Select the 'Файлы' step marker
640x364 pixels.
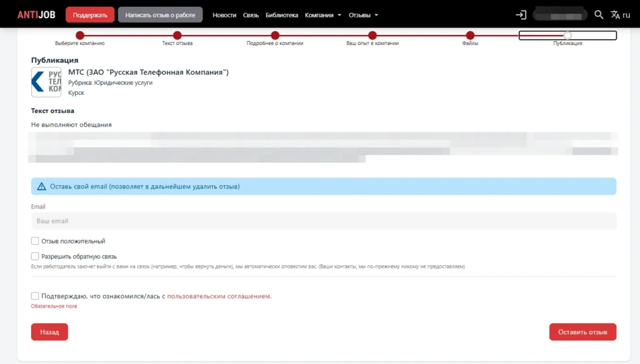point(470,36)
